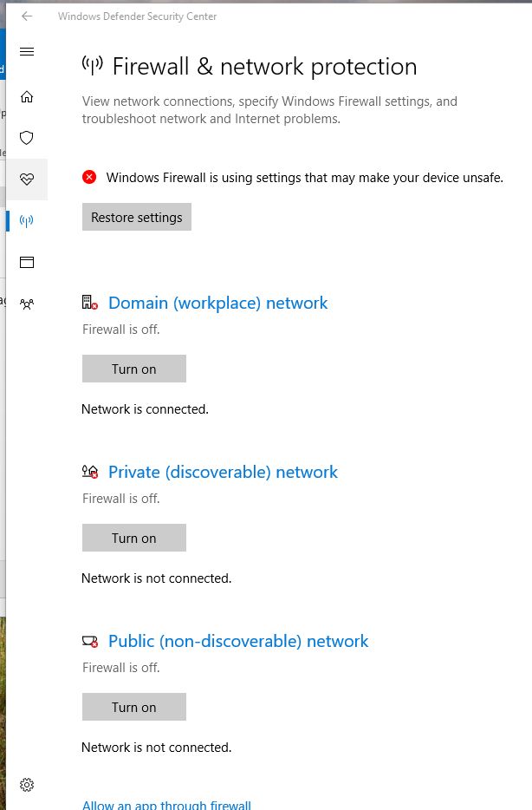
Task: Open Private (discoverable) network link
Action: pos(223,472)
